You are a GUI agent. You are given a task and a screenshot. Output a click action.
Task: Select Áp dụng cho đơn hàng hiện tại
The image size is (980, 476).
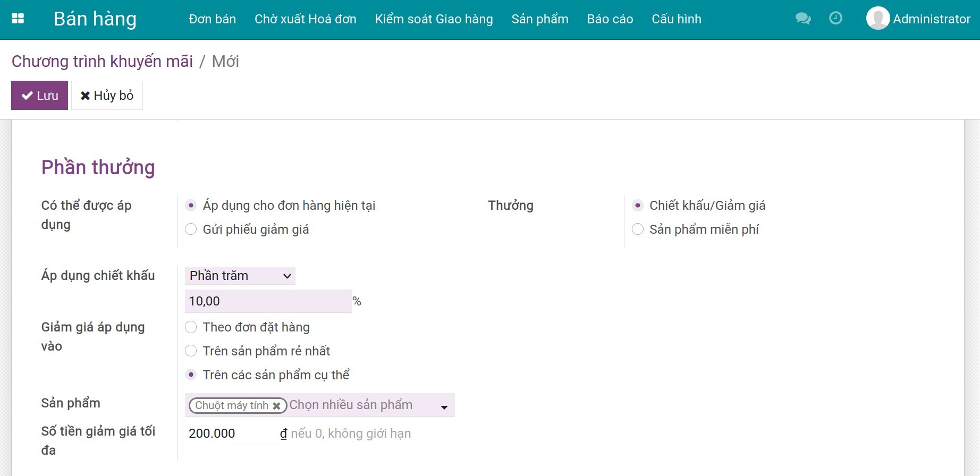[x=191, y=205]
